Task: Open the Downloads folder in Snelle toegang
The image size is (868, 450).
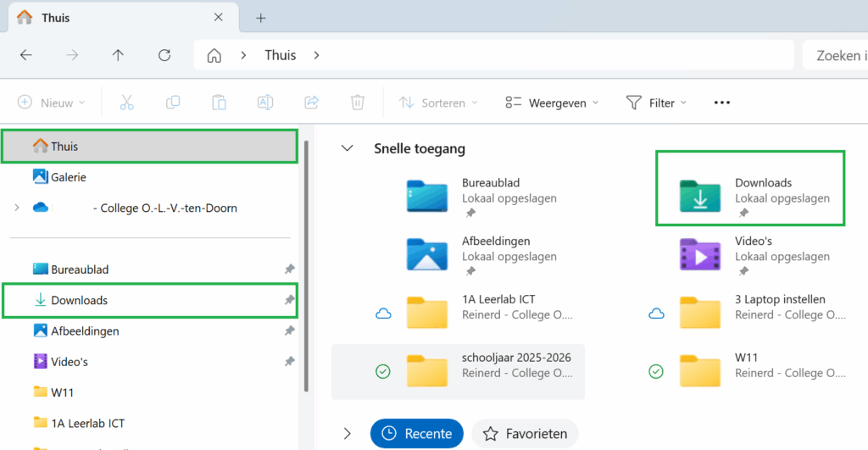Action: [750, 191]
